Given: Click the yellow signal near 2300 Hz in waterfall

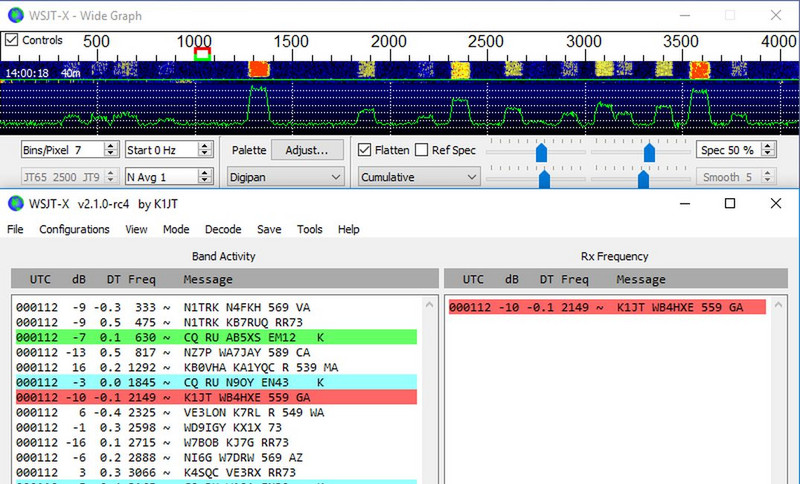Looking at the screenshot, I should pos(460,69).
